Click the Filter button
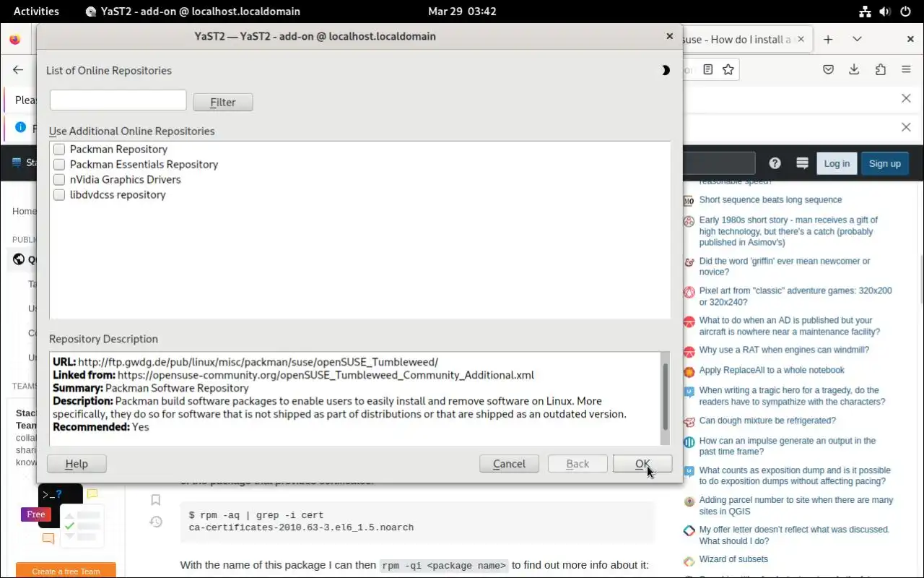 [223, 102]
